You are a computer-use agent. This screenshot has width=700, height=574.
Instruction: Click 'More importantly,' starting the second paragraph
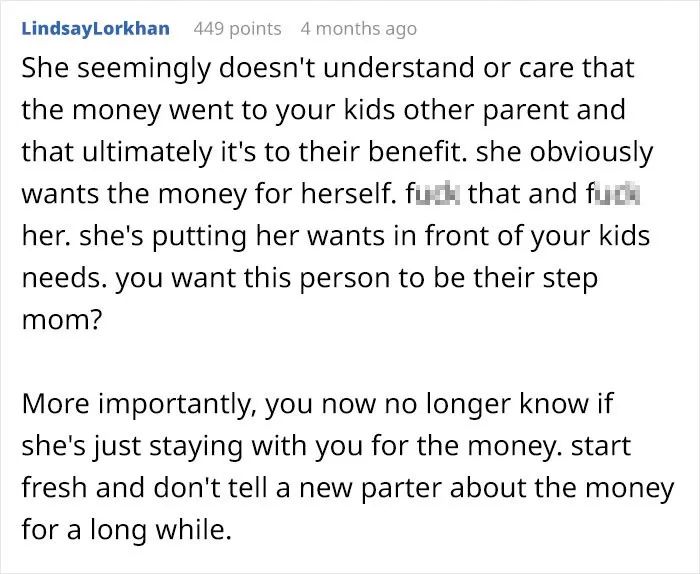tap(138, 404)
